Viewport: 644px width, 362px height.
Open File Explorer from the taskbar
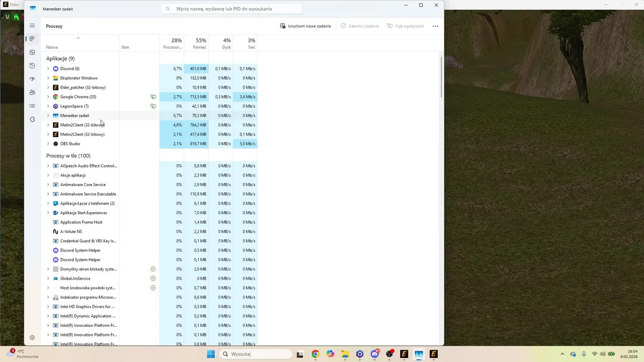click(x=345, y=354)
